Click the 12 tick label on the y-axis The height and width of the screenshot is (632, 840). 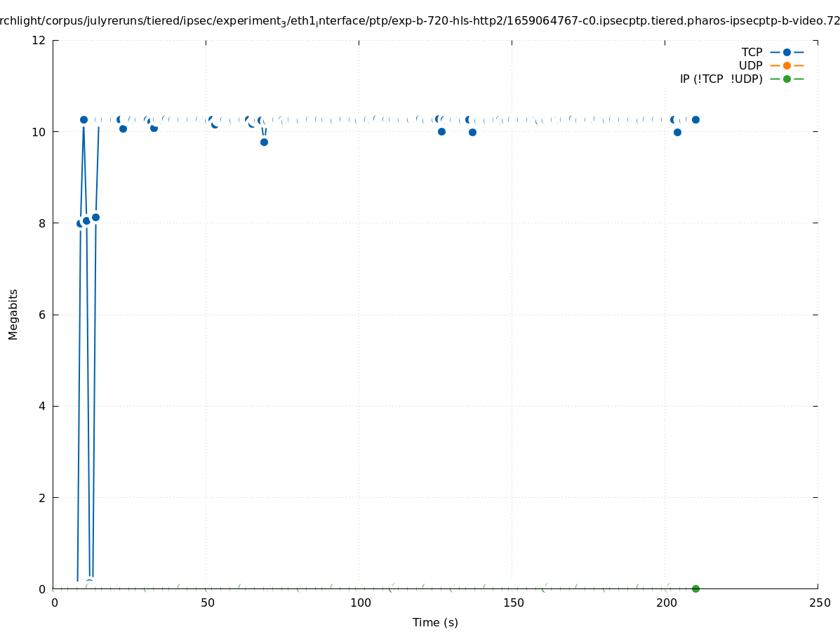click(x=39, y=40)
